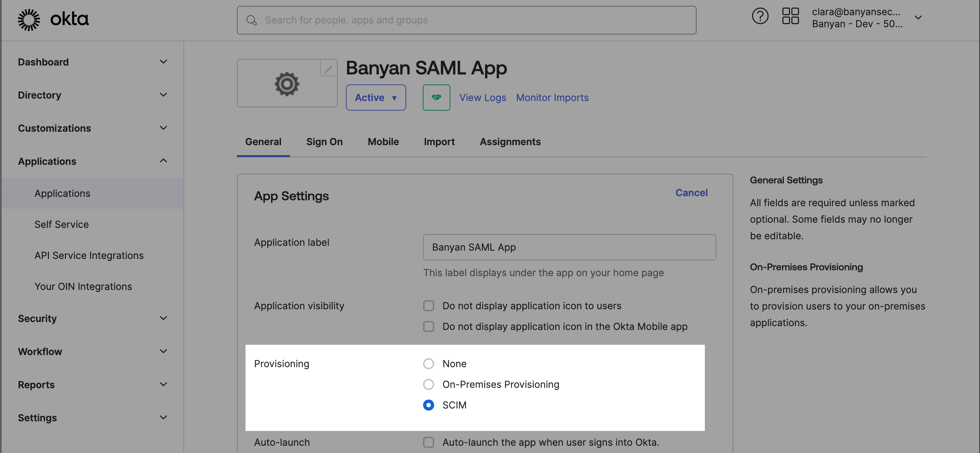Click the pencil edit logo icon

tap(328, 69)
